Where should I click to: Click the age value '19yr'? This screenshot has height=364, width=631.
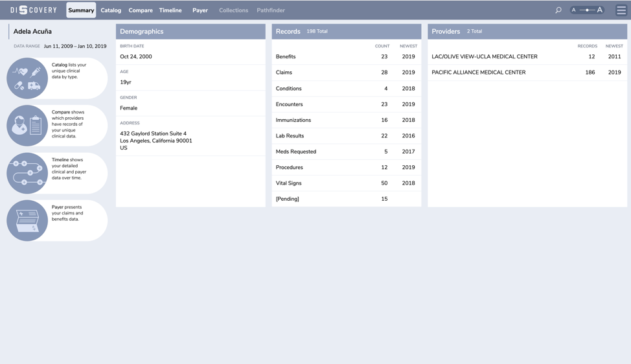coord(126,82)
